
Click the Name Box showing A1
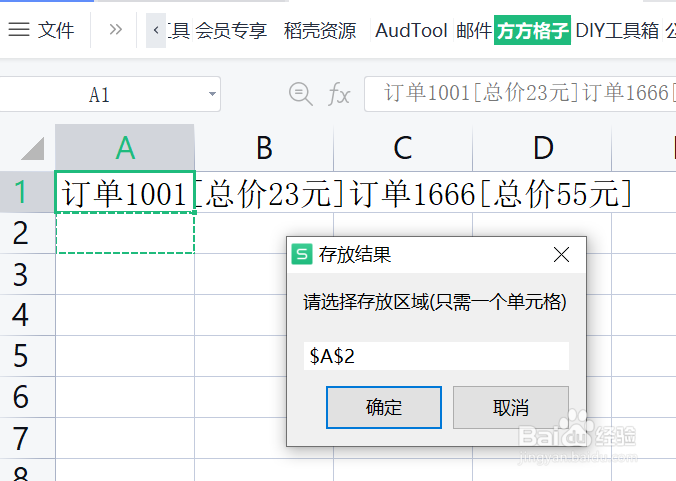pos(99,94)
